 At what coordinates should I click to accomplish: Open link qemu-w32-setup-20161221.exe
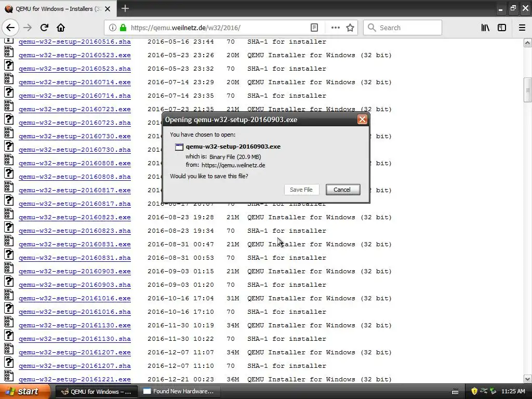[75, 380]
